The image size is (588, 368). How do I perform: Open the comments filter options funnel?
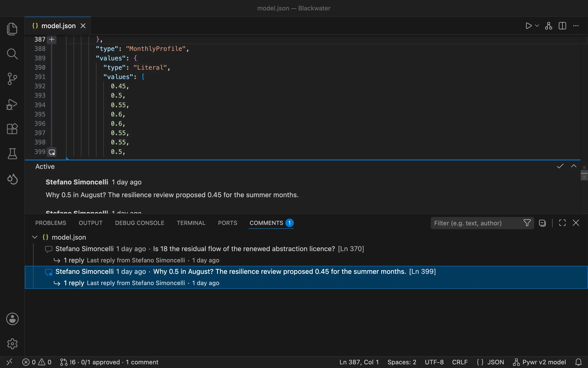point(527,223)
